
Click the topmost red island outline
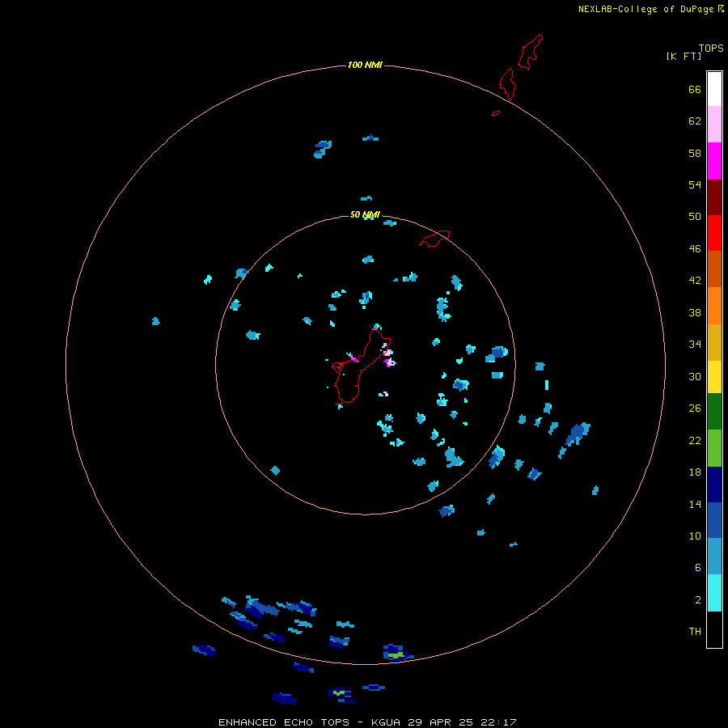point(530,52)
